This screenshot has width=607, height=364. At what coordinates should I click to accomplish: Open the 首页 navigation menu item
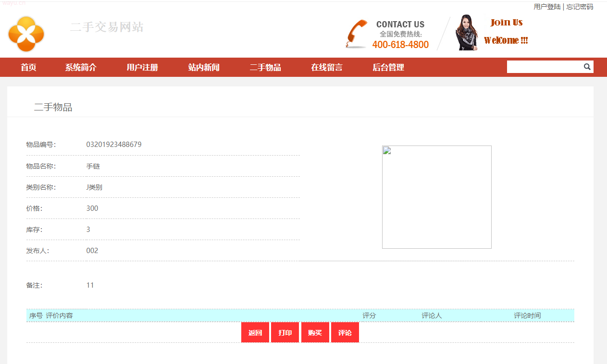point(28,67)
